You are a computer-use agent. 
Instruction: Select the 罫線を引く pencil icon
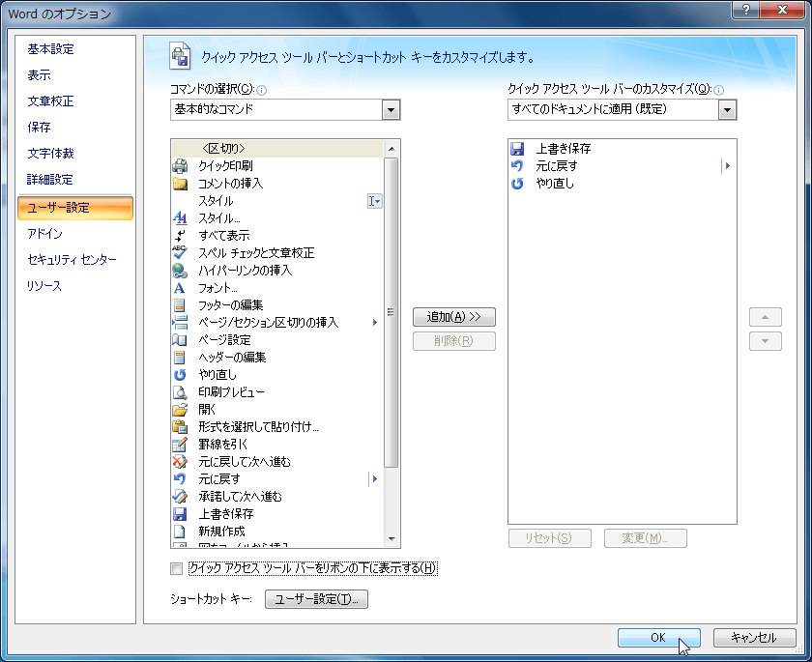[x=180, y=445]
